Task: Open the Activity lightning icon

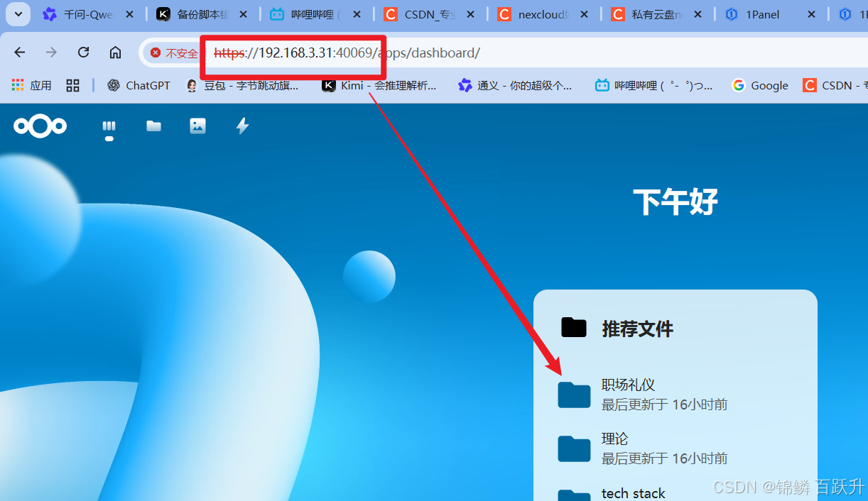Action: click(x=242, y=126)
